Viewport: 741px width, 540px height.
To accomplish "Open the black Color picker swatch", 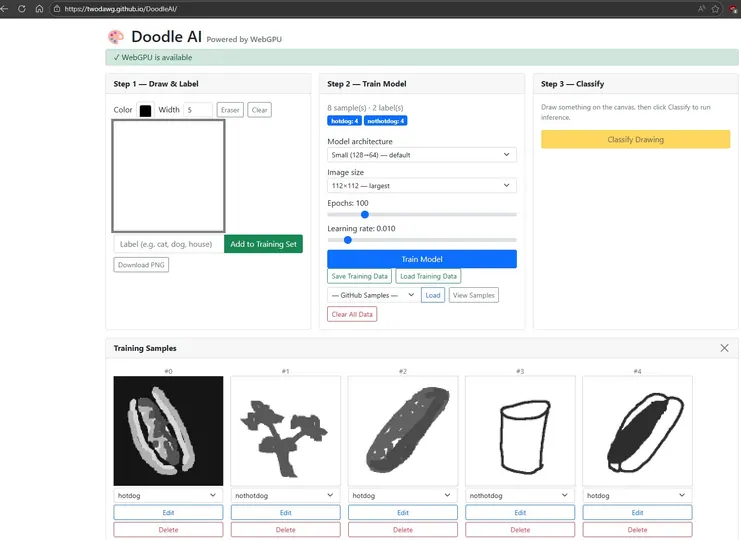I will click(145, 110).
